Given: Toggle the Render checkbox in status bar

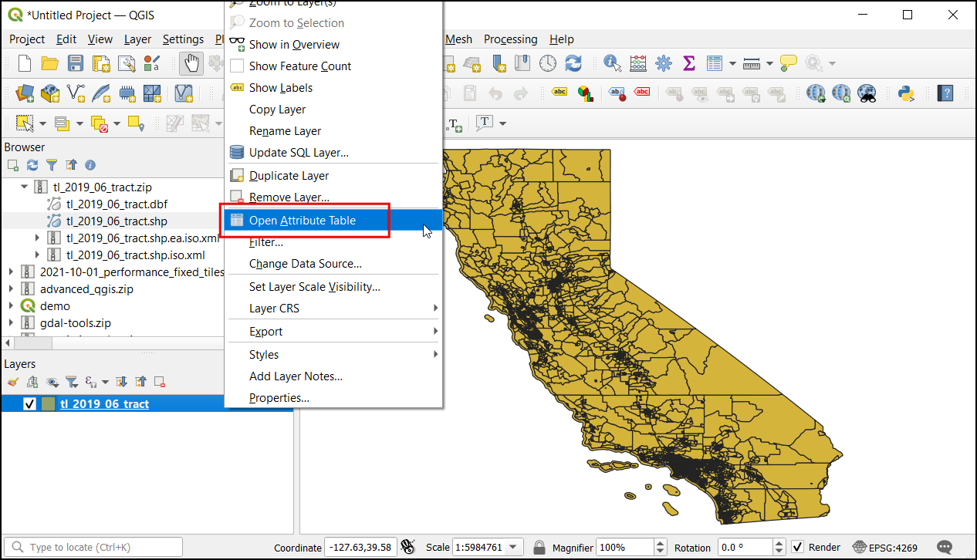Looking at the screenshot, I should pos(797,547).
